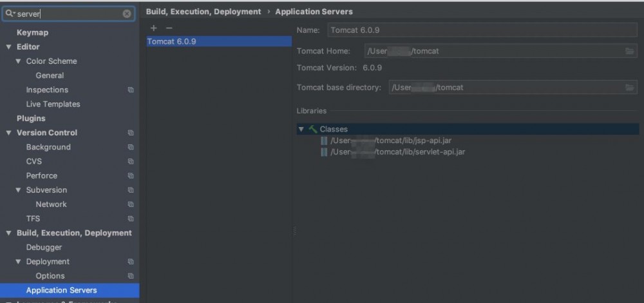Collapse the Editor settings group
The image size is (644, 303).
click(9, 47)
